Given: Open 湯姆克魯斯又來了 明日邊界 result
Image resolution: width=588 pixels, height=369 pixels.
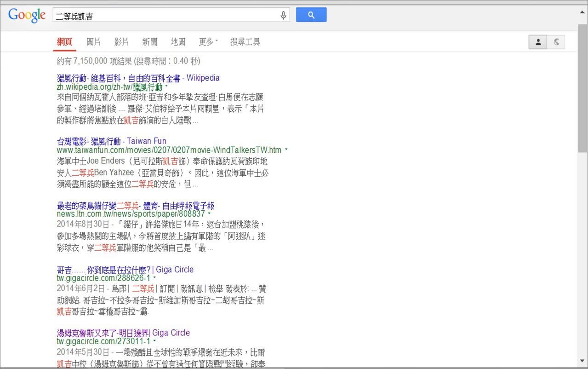Looking at the screenshot, I should pos(123,333).
